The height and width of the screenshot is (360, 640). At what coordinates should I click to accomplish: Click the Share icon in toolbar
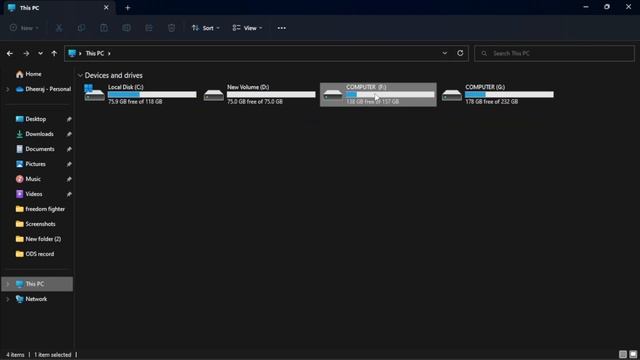pyautogui.click(x=149, y=28)
